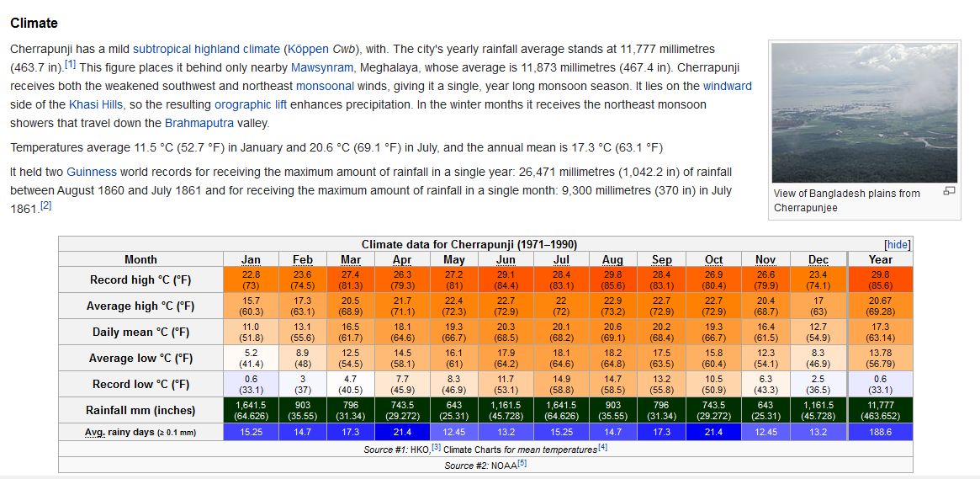Click the December record low cell 2.5
The height and width of the screenshot is (479, 980).
click(818, 384)
